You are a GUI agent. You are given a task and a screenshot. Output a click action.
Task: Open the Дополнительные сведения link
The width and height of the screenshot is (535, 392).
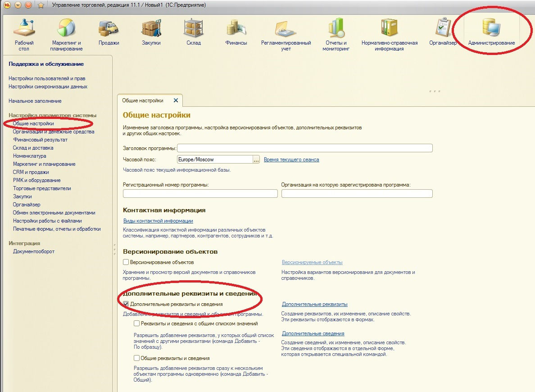coord(313,333)
